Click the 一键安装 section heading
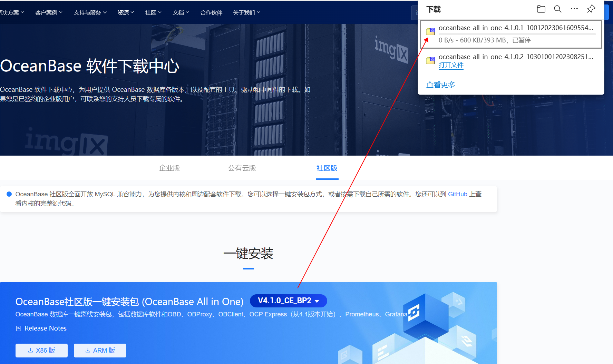Image resolution: width=613 pixels, height=364 pixels. [248, 254]
